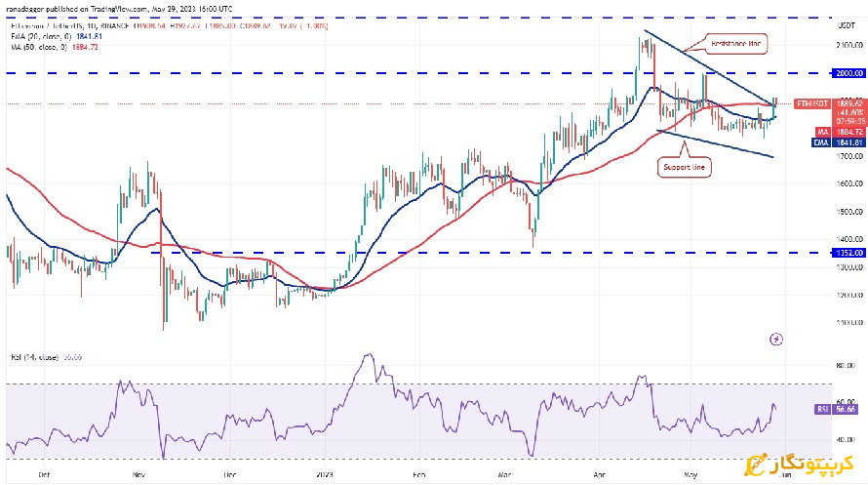Image resolution: width=868 pixels, height=485 pixels.
Task: Click the EMA (20, close, 0) legend
Action: (57, 36)
